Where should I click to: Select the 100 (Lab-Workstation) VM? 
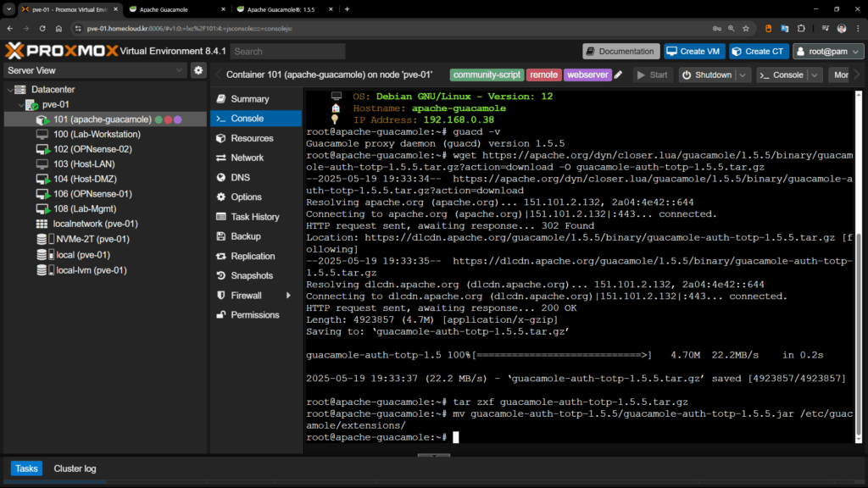(x=95, y=134)
